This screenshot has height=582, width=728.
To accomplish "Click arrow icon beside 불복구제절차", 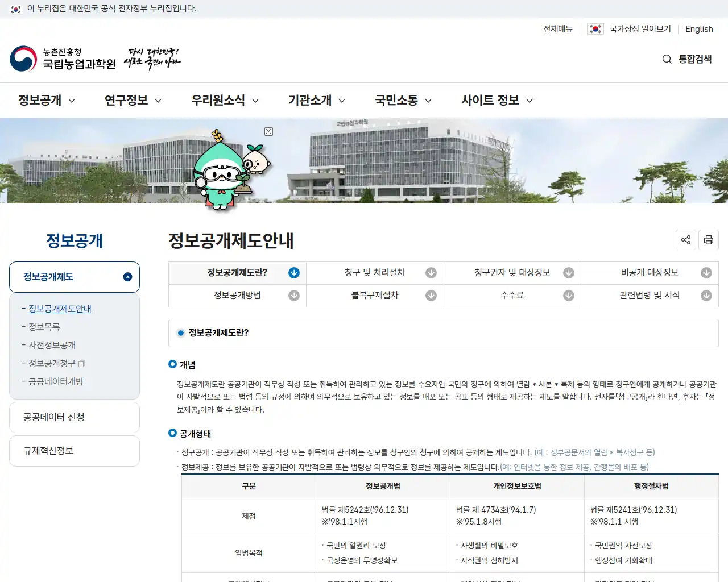I will 431,296.
